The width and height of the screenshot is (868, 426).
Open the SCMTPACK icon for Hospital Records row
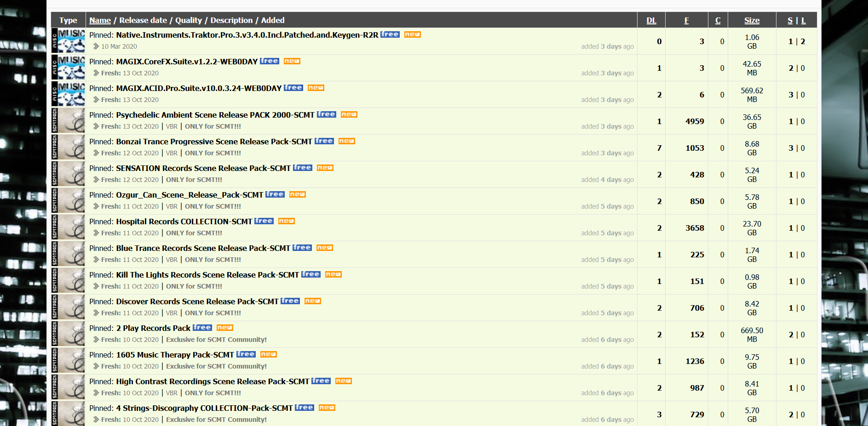pyautogui.click(x=68, y=227)
